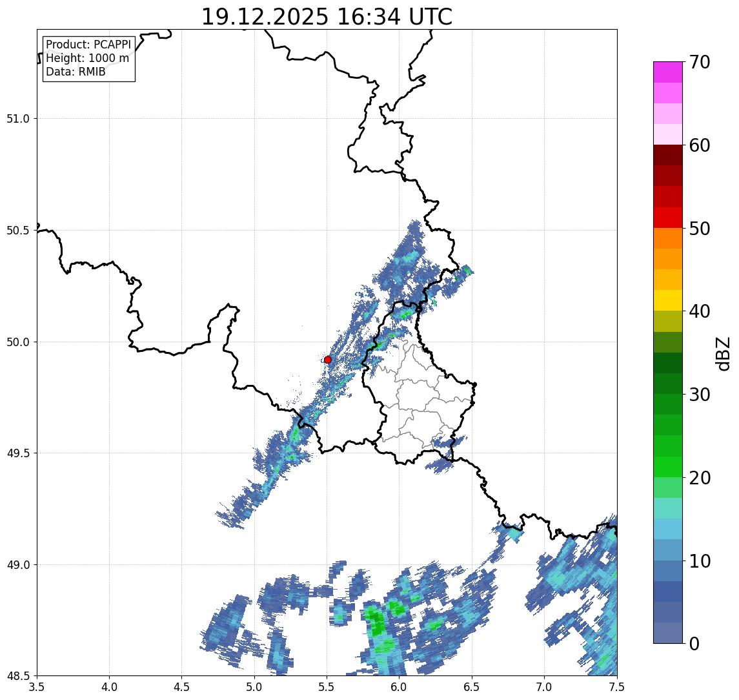
Task: Click colorbar tick value 10
Action: point(699,561)
